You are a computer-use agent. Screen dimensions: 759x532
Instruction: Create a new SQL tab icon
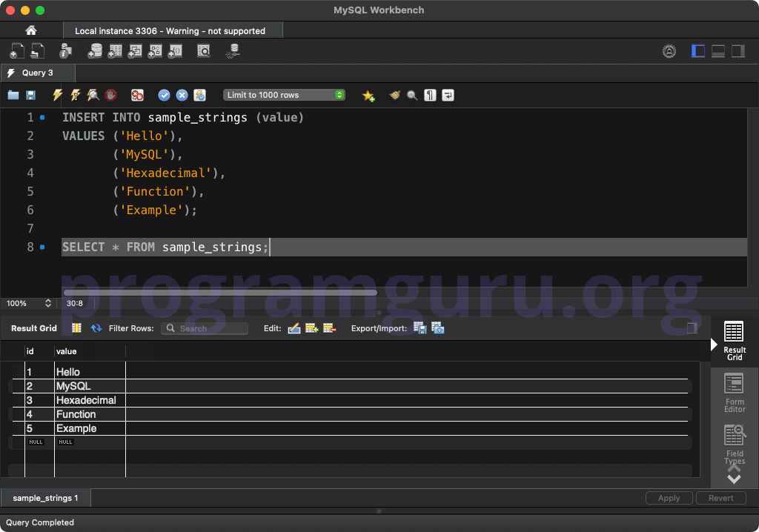(x=17, y=51)
